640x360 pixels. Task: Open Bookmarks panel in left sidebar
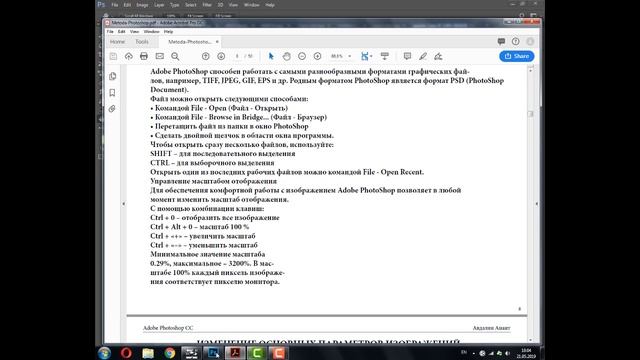click(x=113, y=93)
